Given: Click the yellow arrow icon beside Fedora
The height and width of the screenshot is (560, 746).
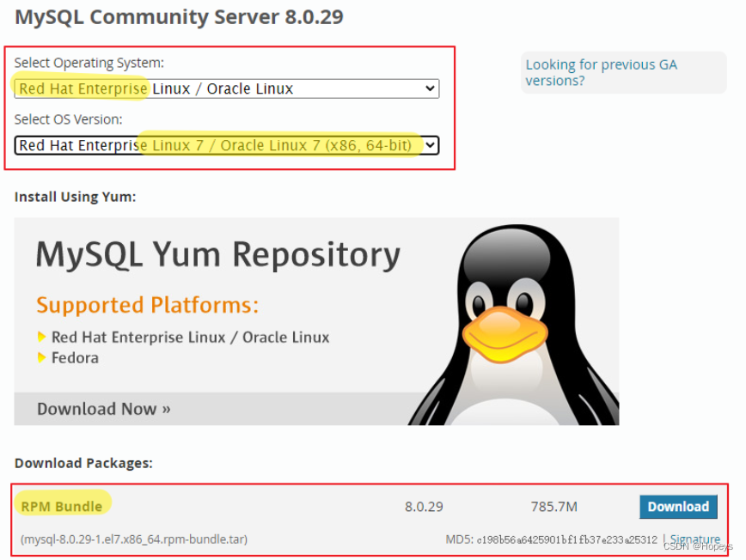Looking at the screenshot, I should click(x=41, y=359).
